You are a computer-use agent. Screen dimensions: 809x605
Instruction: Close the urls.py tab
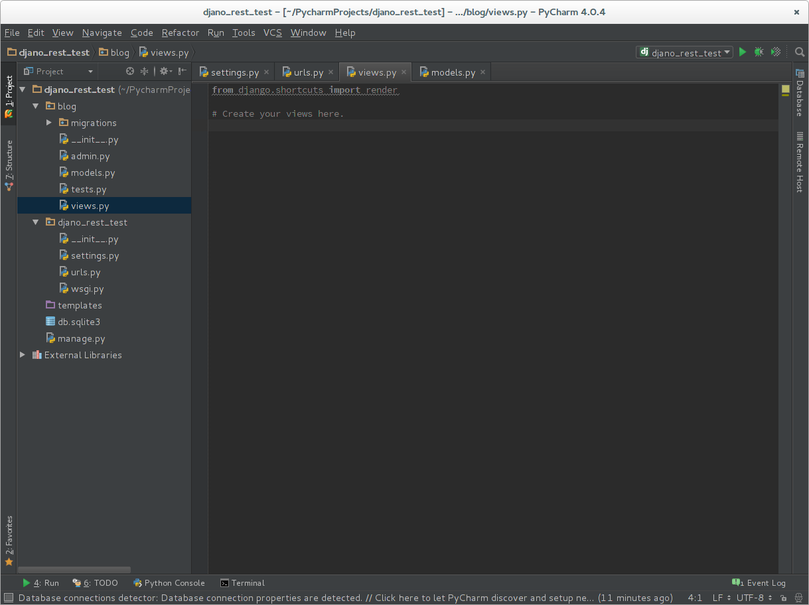[331, 72]
